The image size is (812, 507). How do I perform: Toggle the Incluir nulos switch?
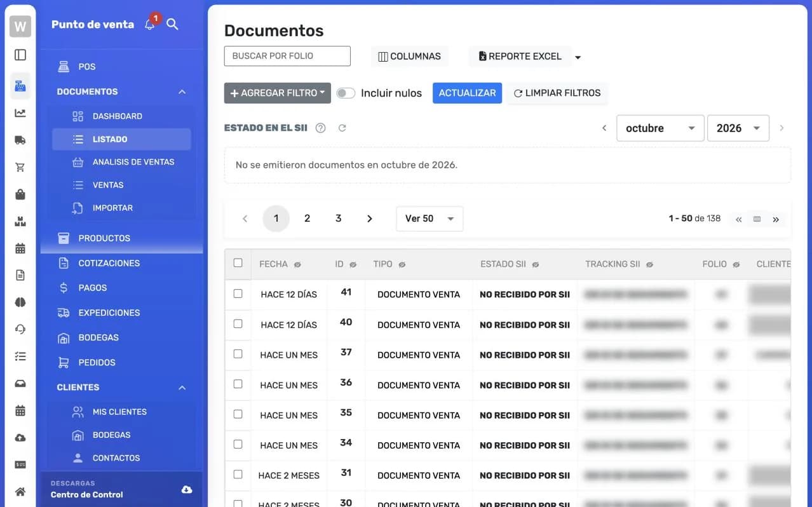coord(346,93)
